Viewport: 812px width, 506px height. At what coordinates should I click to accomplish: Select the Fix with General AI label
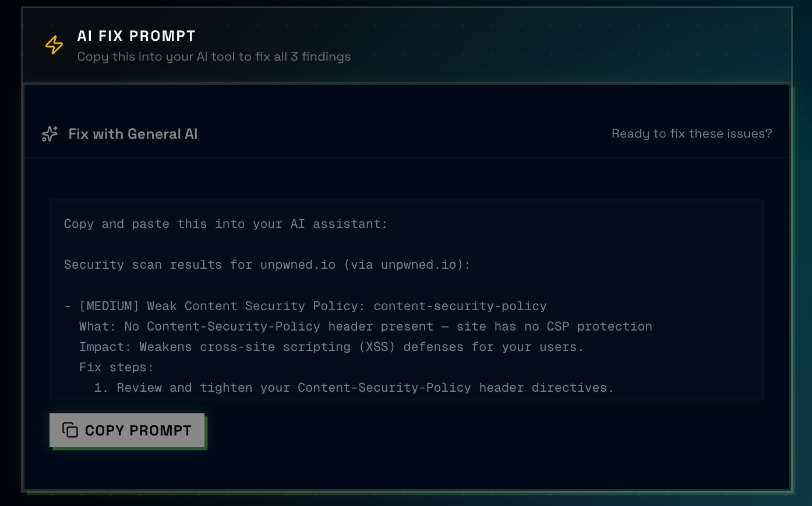133,133
